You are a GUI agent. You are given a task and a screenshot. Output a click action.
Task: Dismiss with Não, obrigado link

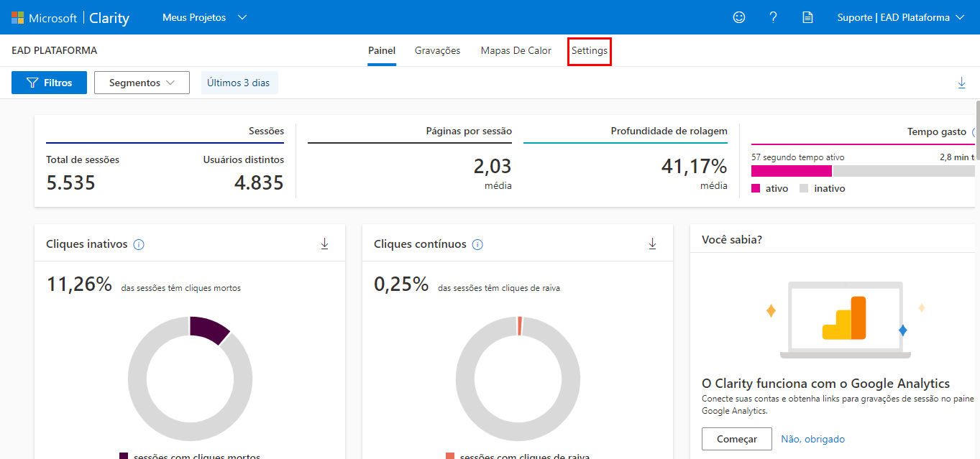813,439
